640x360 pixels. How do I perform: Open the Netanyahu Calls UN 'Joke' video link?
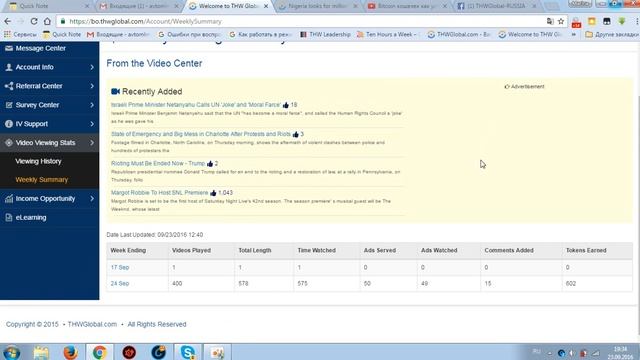196,105
